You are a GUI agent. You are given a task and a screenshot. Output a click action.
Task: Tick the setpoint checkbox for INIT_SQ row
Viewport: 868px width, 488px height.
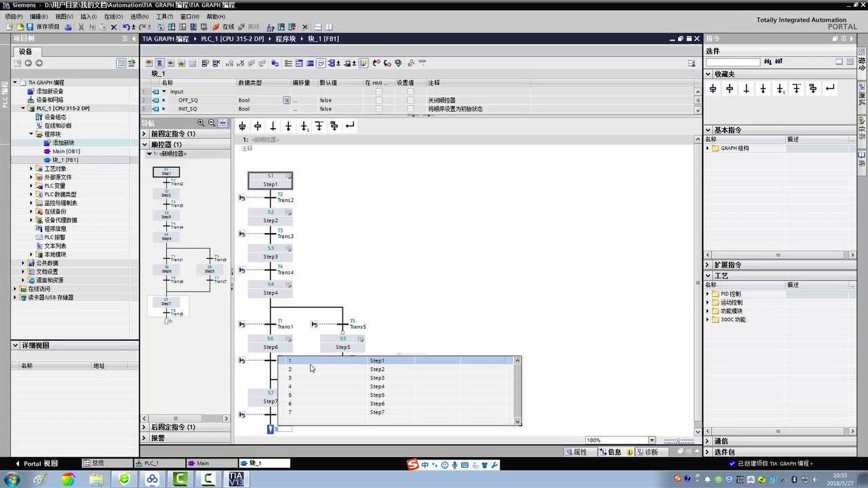410,108
